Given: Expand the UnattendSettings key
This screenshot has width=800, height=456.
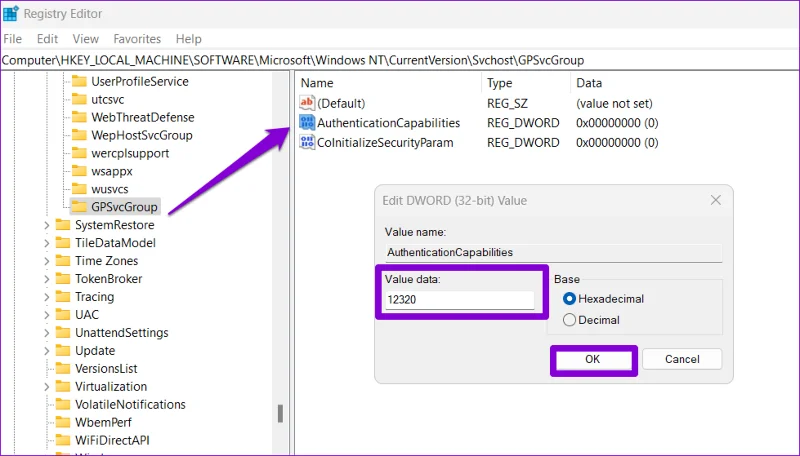Looking at the screenshot, I should (x=46, y=333).
